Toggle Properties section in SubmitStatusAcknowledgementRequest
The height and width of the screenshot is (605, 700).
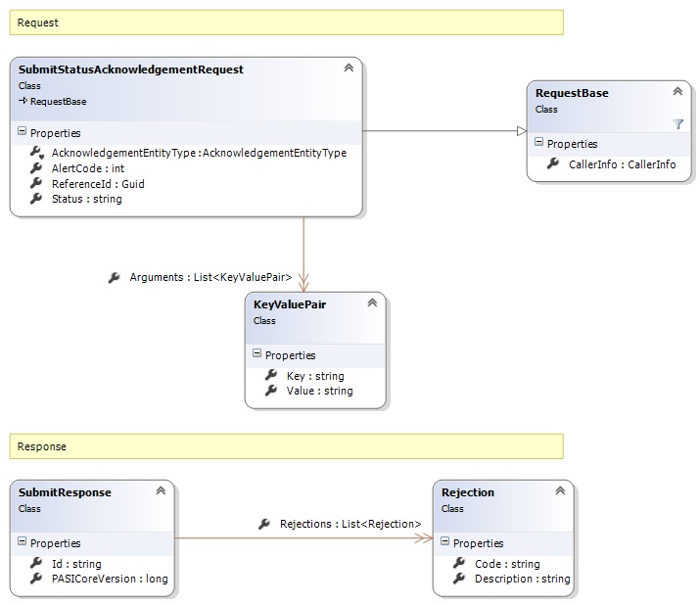point(23,133)
